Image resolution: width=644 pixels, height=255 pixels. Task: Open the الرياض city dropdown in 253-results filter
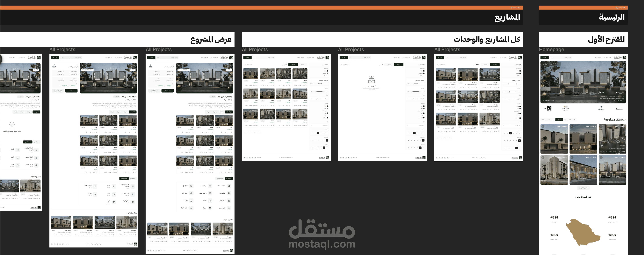click(516, 99)
